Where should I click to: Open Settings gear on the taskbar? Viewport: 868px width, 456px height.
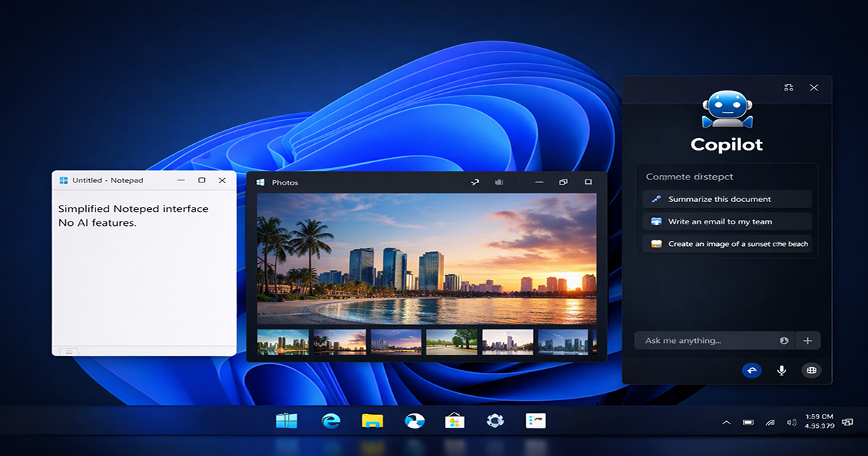(495, 421)
